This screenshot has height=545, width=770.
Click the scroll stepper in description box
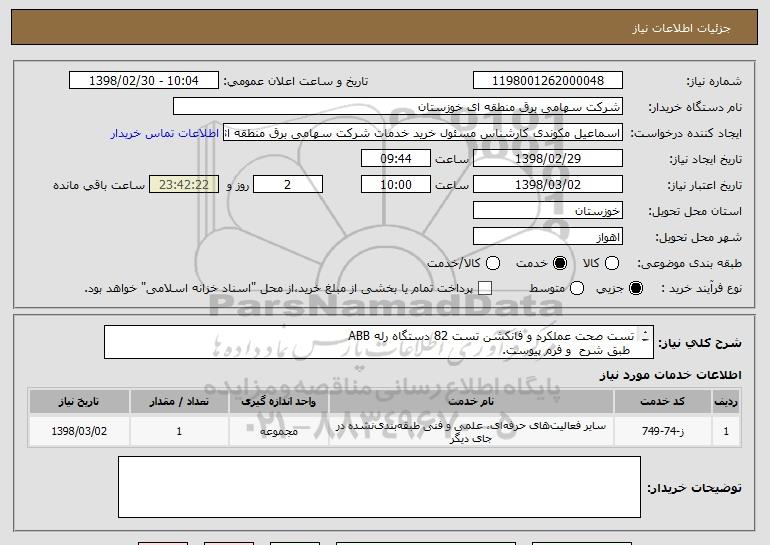(x=645, y=337)
